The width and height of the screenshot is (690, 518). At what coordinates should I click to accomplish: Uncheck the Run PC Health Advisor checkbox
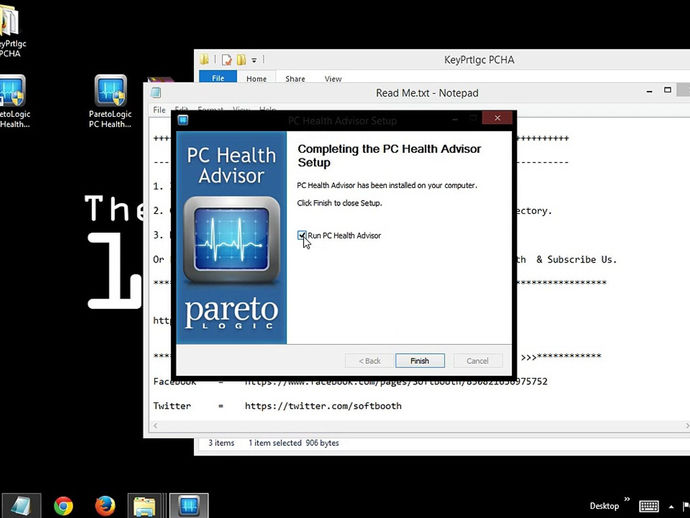click(x=301, y=235)
